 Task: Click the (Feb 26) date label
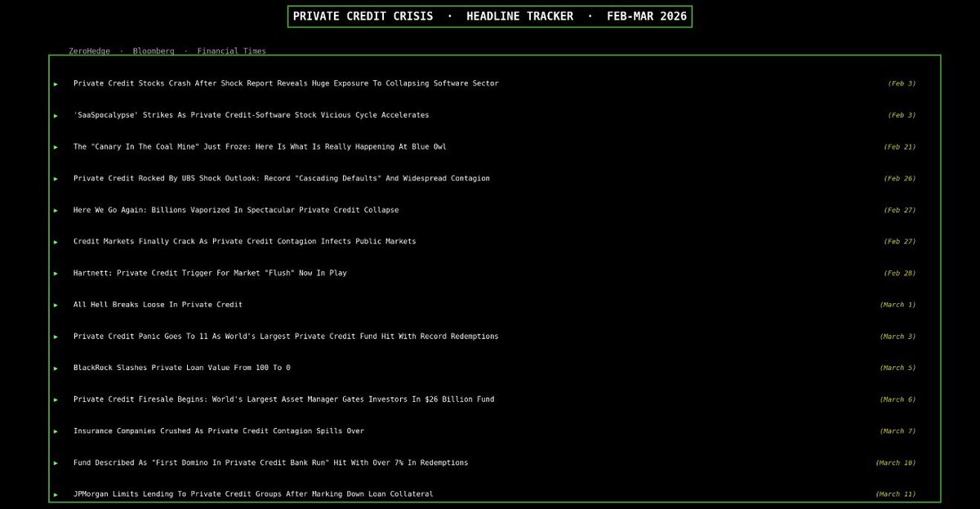(899, 178)
